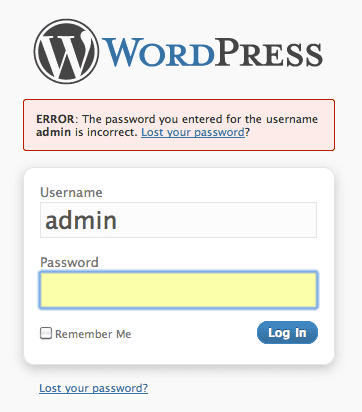Click the gray "Press" part of wordmark
Image resolution: width=362 pixels, height=412 pixels.
[x=269, y=52]
